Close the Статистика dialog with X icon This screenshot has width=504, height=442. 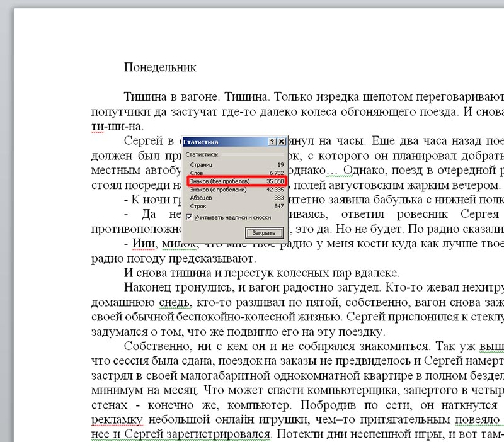[x=281, y=142]
